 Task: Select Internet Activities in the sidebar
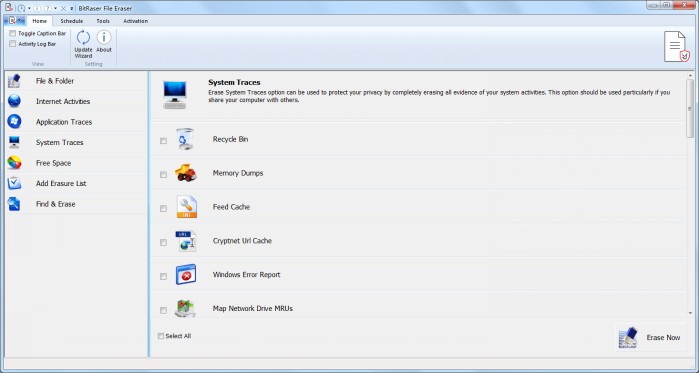point(77,101)
